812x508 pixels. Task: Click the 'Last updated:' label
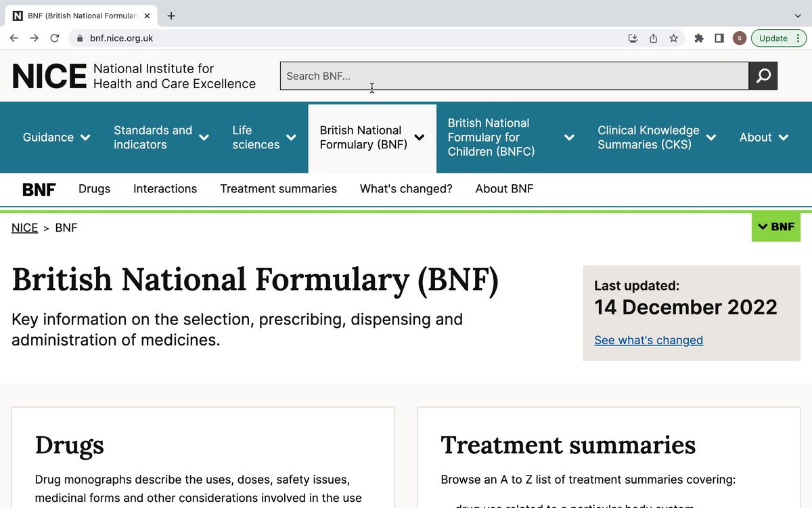pyautogui.click(x=637, y=286)
